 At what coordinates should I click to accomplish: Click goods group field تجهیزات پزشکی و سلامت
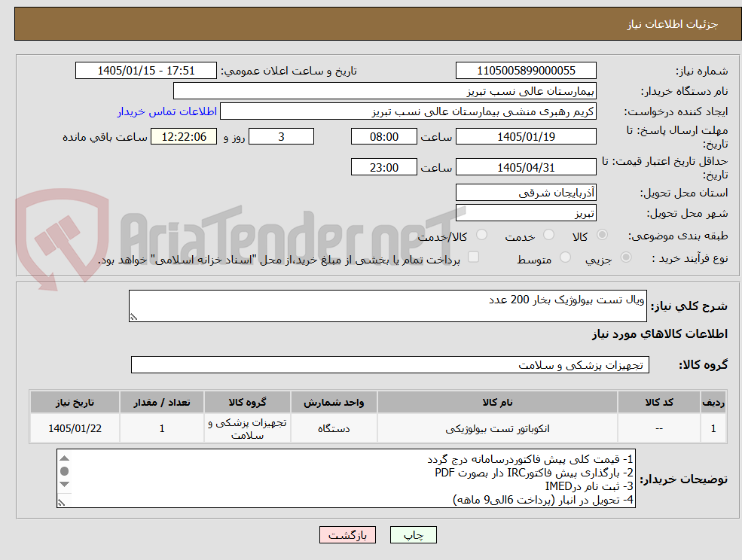click(x=390, y=364)
